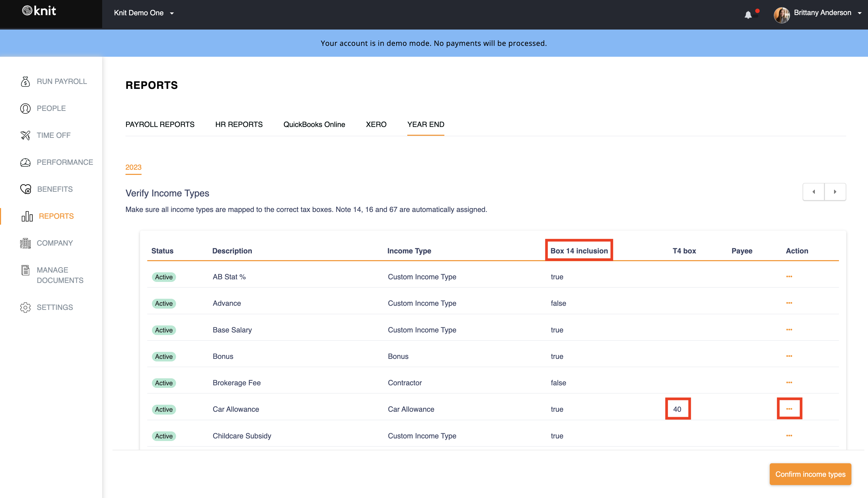Switch to the Payroll Reports tab
This screenshot has width=868, height=498.
[x=160, y=124]
